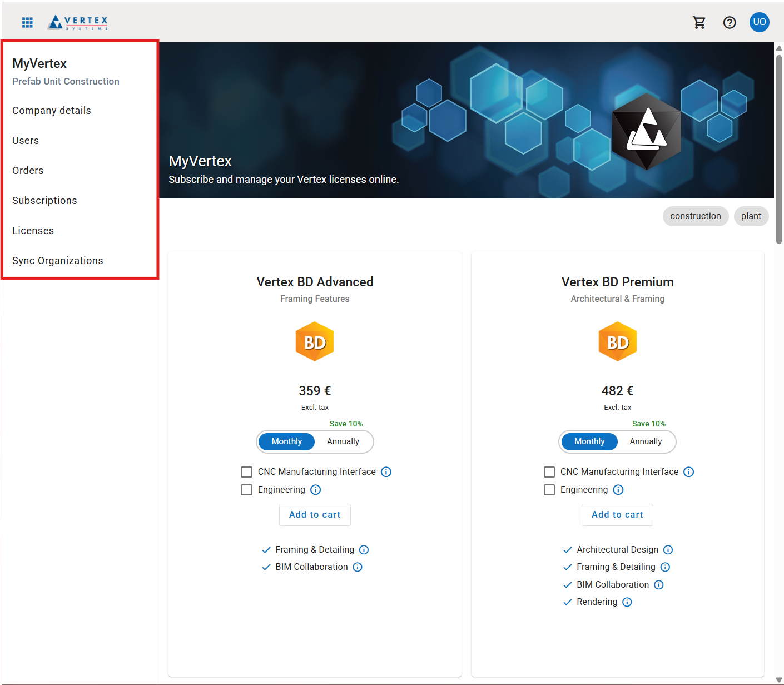Image resolution: width=784 pixels, height=685 pixels.
Task: Check Engineering option for BD Advanced
Action: 247,490
